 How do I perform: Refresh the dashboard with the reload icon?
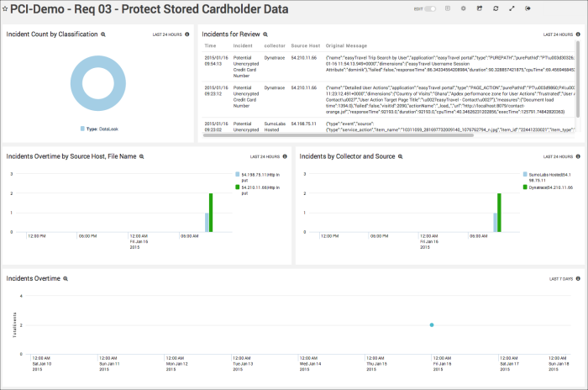(496, 8)
